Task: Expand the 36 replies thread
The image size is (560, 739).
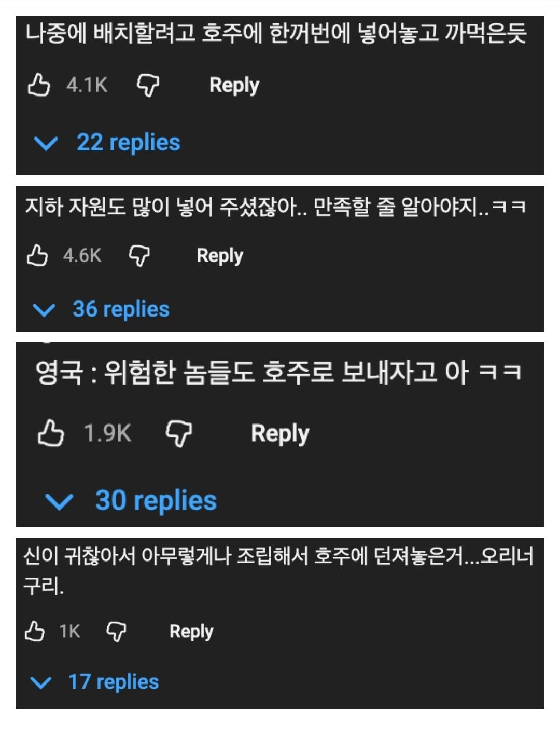Action: [102, 309]
